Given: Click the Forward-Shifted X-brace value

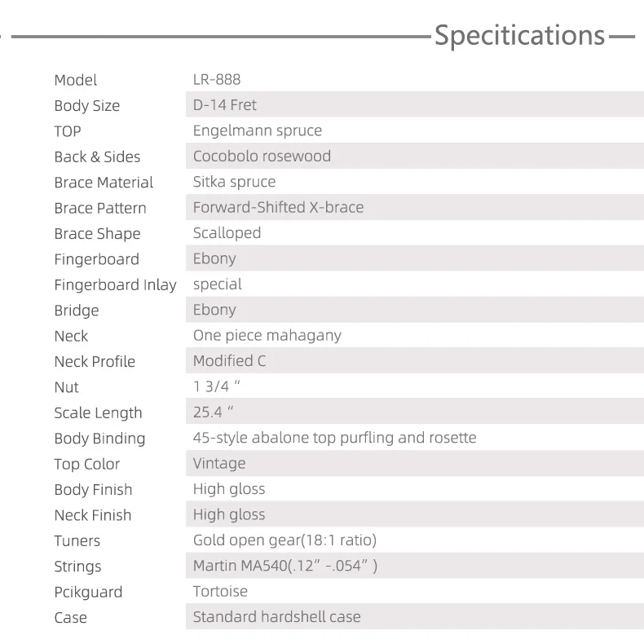Looking at the screenshot, I should 278,207.
